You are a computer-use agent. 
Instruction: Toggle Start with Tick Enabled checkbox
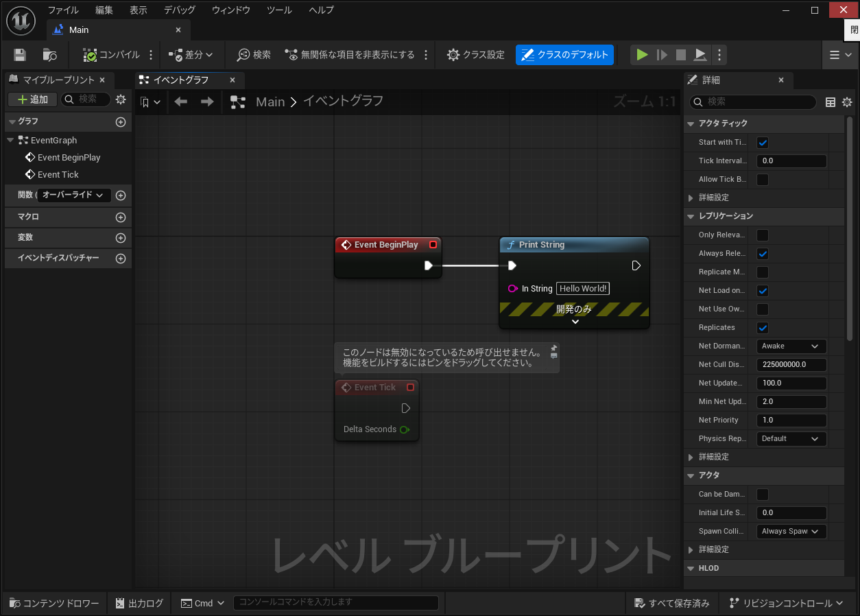(763, 143)
